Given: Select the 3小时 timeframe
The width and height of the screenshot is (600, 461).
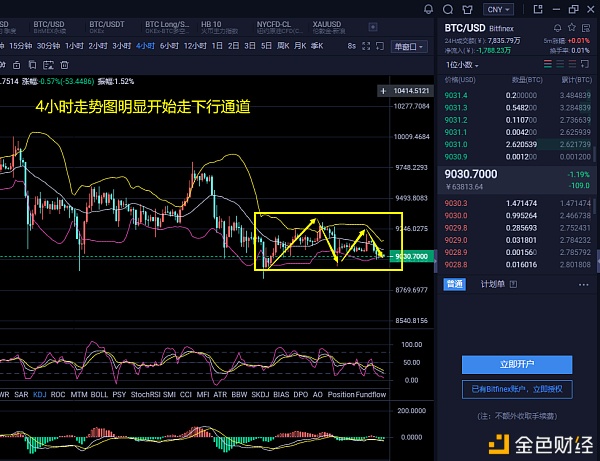Looking at the screenshot, I should click(x=122, y=46).
